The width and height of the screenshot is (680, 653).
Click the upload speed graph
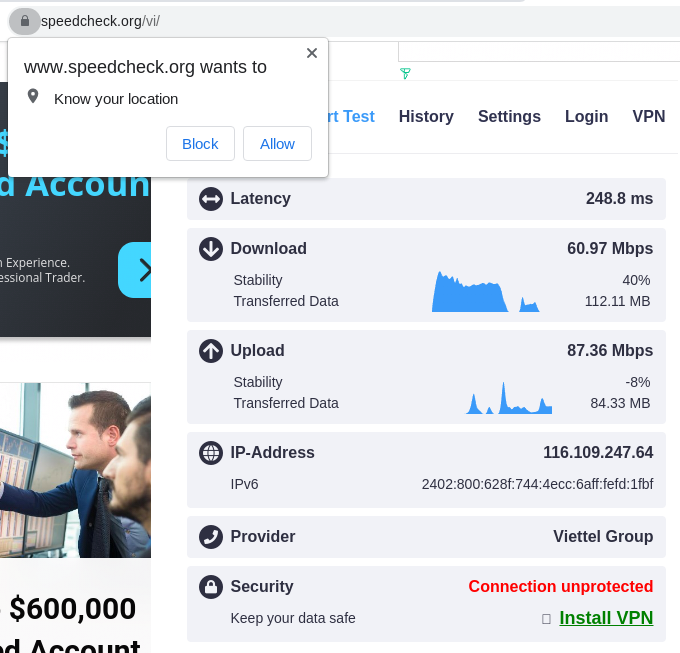click(x=509, y=398)
